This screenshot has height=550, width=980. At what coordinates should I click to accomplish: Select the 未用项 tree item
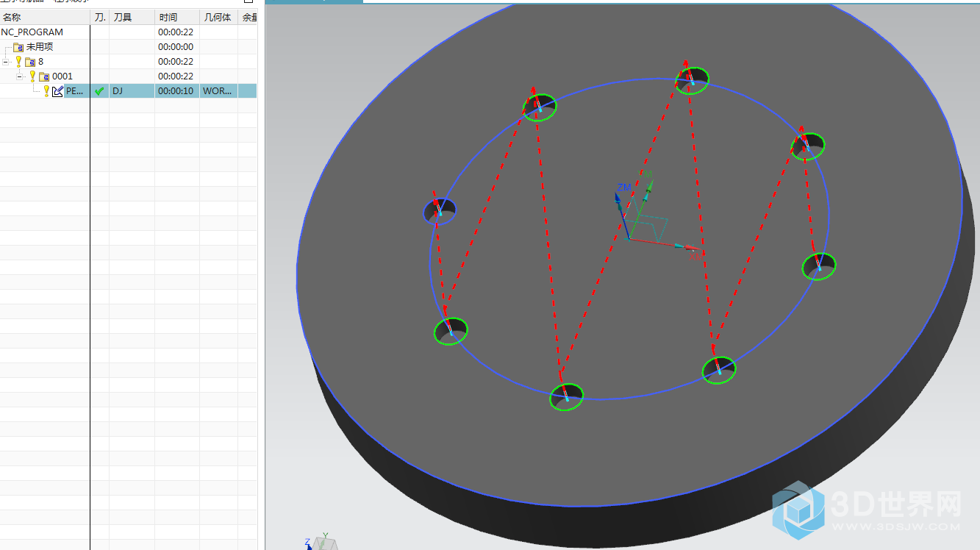(x=40, y=47)
